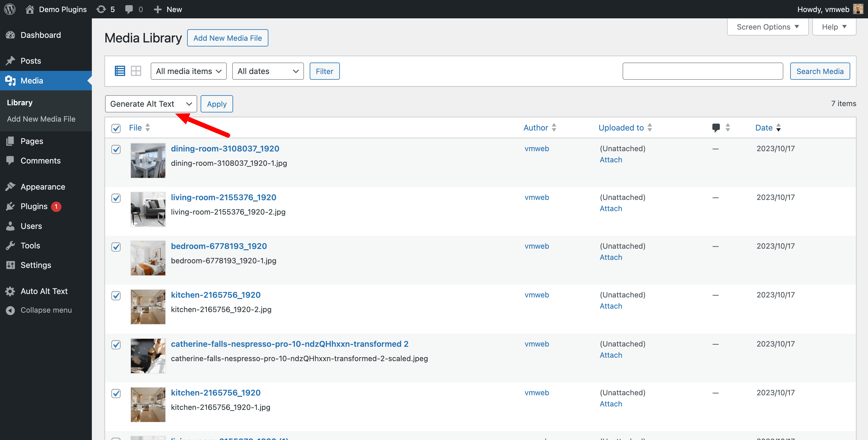Click the Appearance paintbrush icon
Image resolution: width=868 pixels, height=440 pixels.
(10, 186)
